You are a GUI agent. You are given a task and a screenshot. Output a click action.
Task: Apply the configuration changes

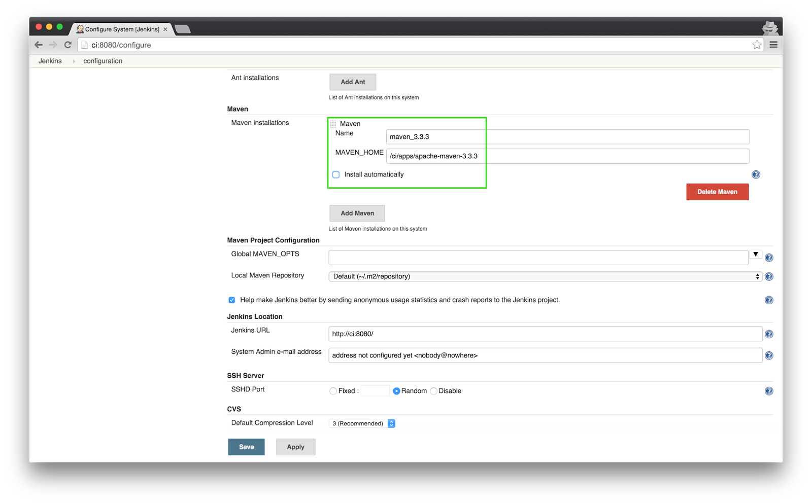(295, 447)
